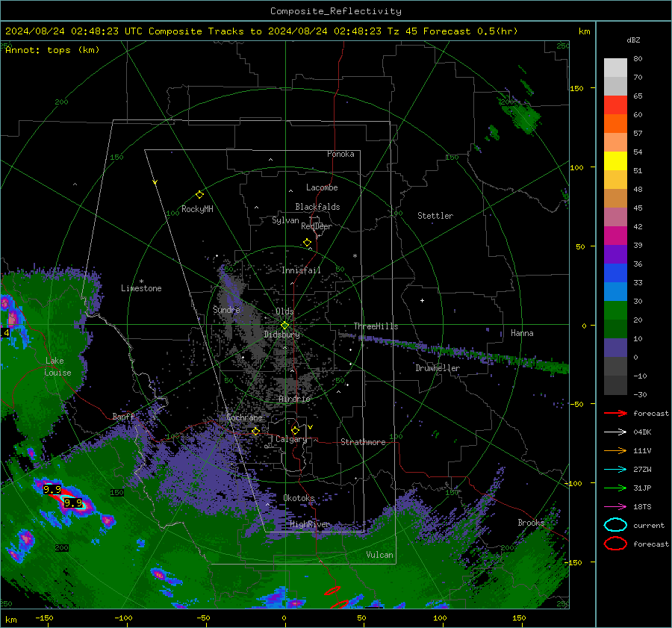This screenshot has height=628, width=672.
Task: Pick the violet swatch labeled 39 dBZ
Action: [615, 254]
